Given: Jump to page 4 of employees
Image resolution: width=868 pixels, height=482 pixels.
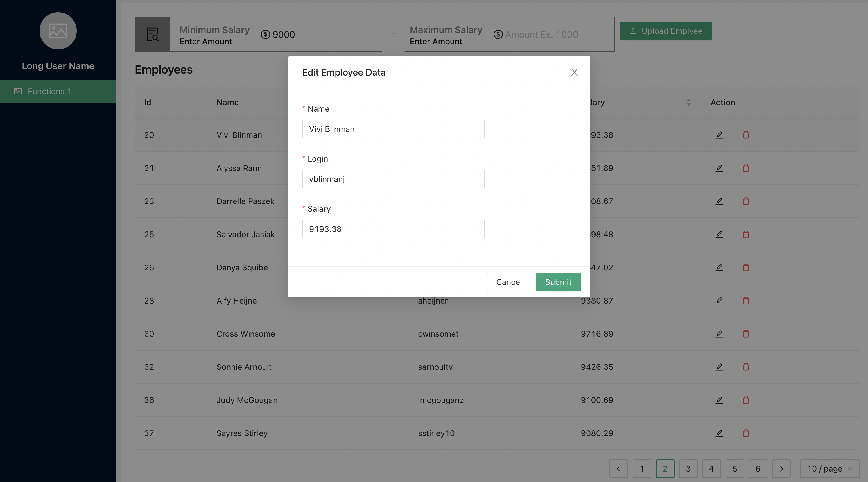Looking at the screenshot, I should point(711,469).
